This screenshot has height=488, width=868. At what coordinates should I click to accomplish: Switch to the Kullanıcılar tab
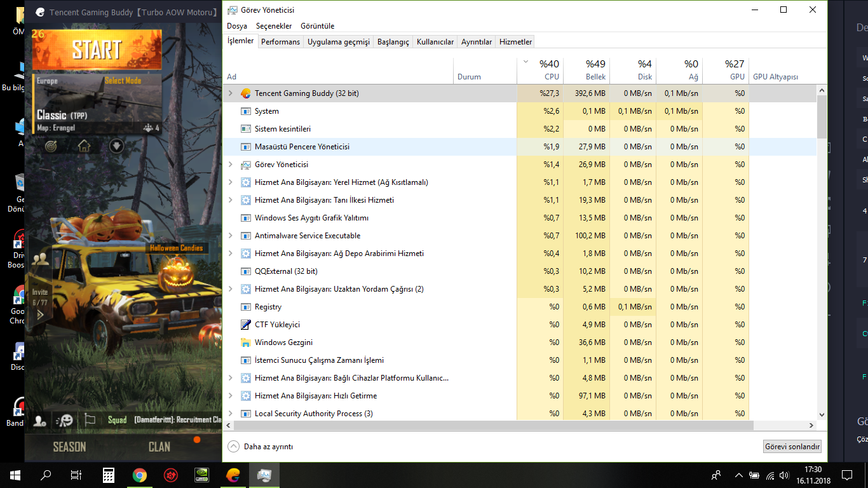pos(435,42)
